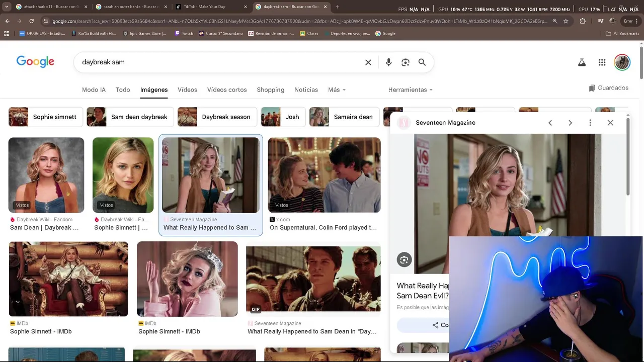Open Search Labs flask icon

(582, 62)
